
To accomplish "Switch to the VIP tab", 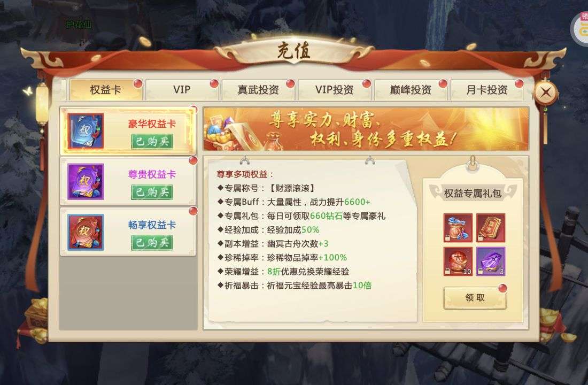I will tap(182, 90).
